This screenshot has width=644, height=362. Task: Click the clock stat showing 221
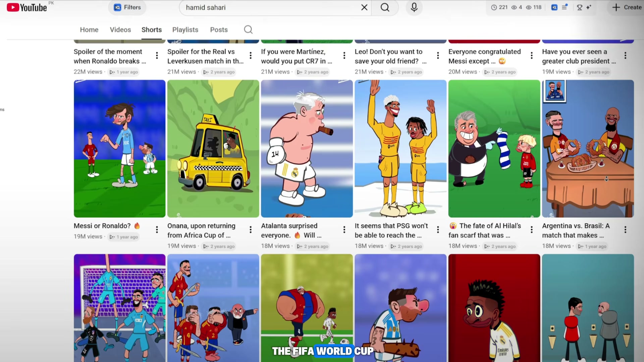[499, 7]
